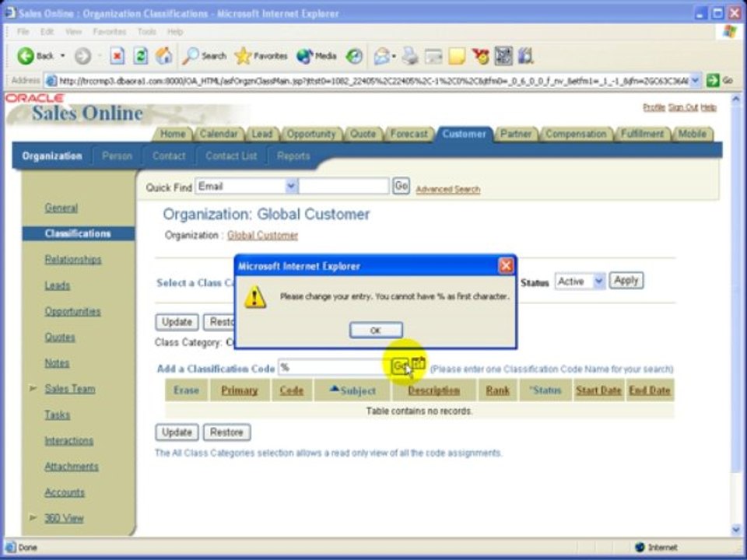Viewport: 747px width, 560px height.
Task: Open the Opportunities sidebar link
Action: click(x=72, y=311)
